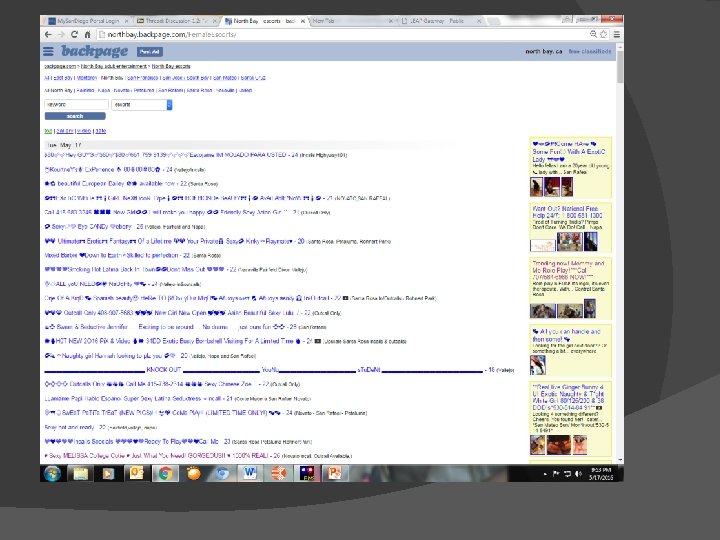Viewport: 720px width, 540px height.
Task: Click the Santa Cruz region link
Action: [253, 78]
